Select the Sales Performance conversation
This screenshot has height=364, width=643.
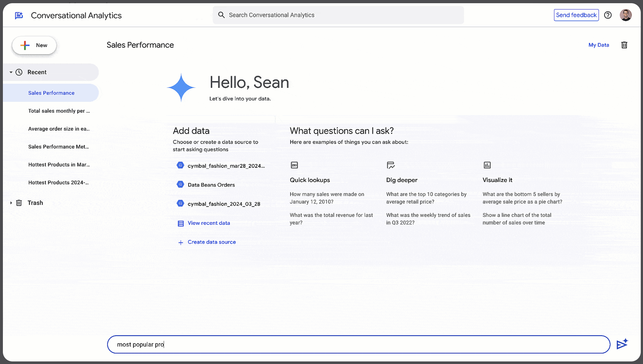51,93
